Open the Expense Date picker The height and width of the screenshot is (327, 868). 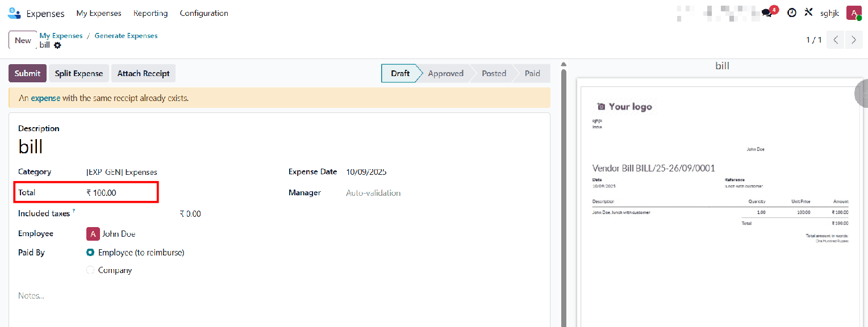[x=365, y=171]
